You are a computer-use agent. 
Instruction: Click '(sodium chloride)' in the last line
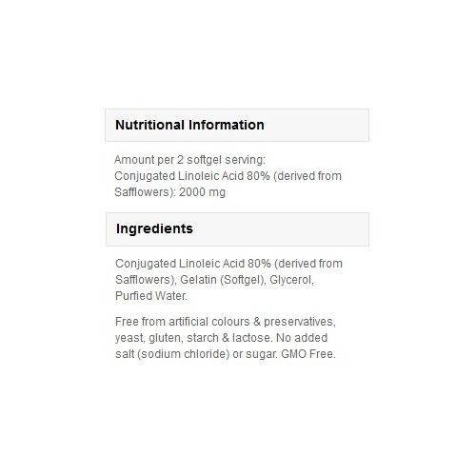pos(184,354)
